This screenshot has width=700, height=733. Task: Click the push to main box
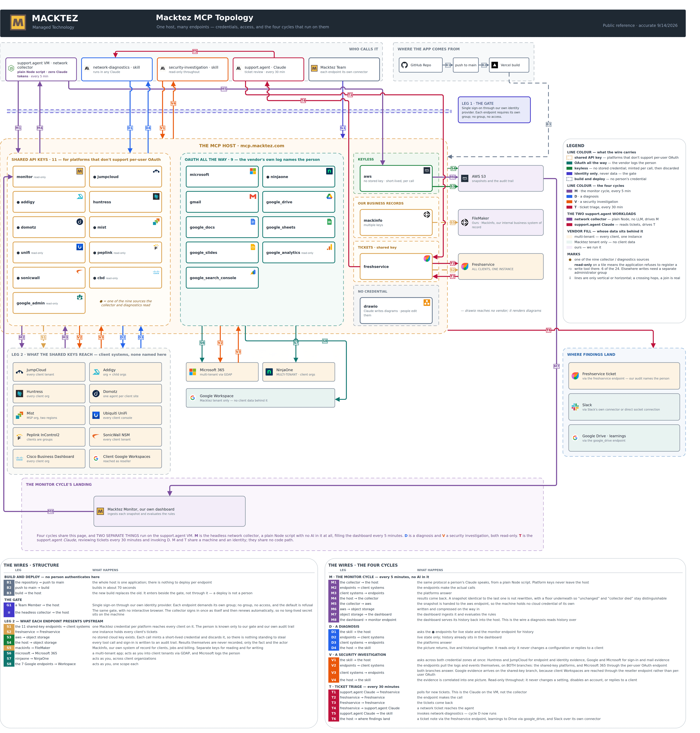(x=465, y=65)
